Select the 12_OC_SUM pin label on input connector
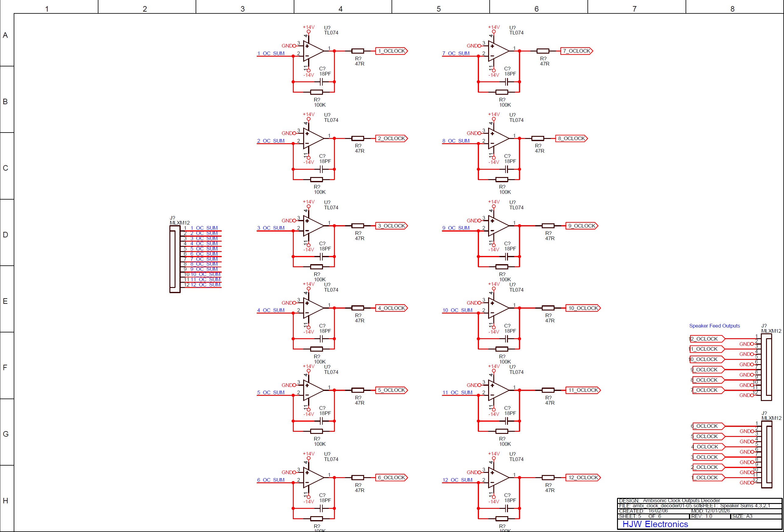This screenshot has width=784, height=532. [205, 285]
